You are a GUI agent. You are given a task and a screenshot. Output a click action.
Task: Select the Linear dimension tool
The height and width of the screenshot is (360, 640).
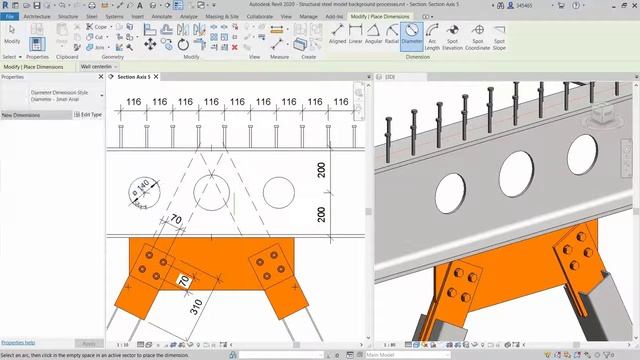356,34
